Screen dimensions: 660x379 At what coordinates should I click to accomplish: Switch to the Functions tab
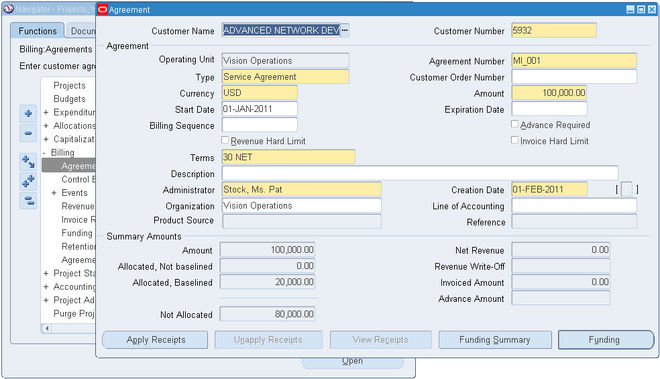click(37, 31)
